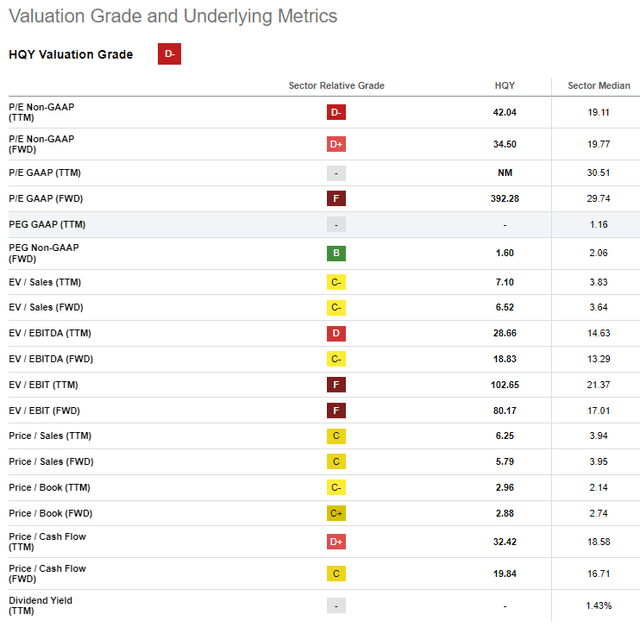Select the P/E GAAP (FWD) row label
Image resolution: width=640 pixels, height=627 pixels.
click(46, 198)
